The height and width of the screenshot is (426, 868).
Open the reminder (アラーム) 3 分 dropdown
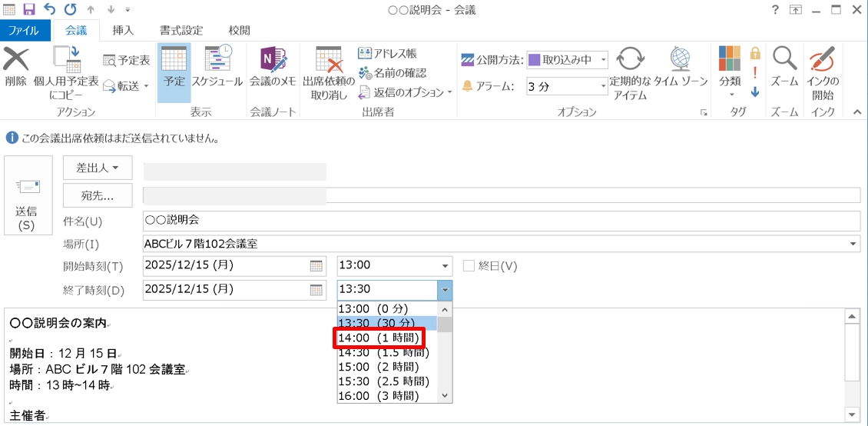click(x=601, y=87)
